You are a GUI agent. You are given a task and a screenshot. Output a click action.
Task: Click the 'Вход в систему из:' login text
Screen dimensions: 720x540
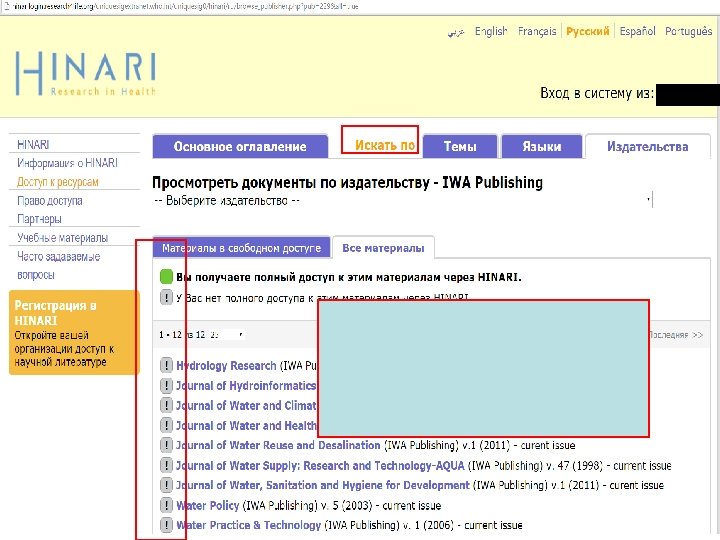point(597,93)
